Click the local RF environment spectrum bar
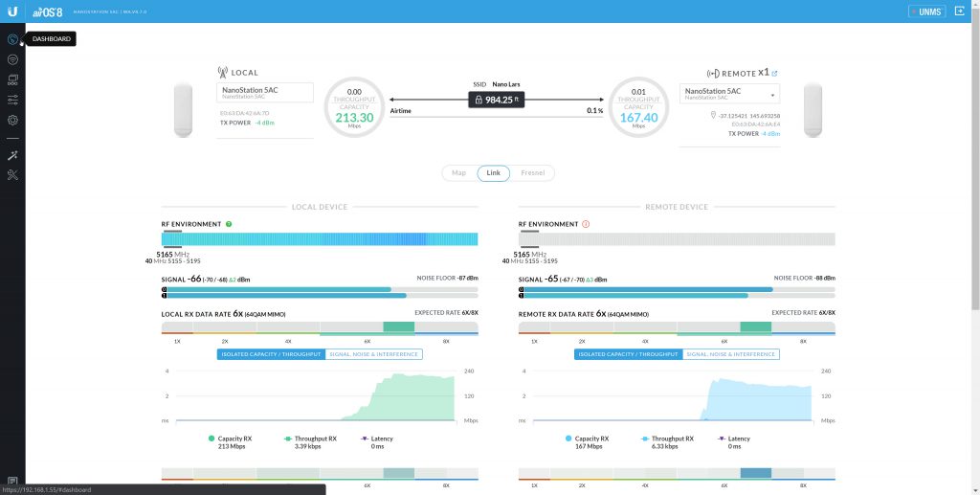The width and height of the screenshot is (980, 495). tap(320, 238)
